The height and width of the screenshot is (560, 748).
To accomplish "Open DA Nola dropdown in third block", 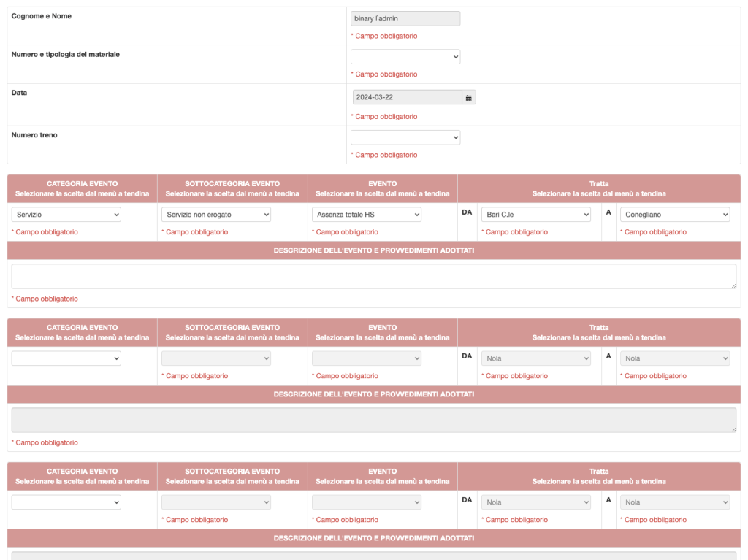I will pyautogui.click(x=536, y=502).
